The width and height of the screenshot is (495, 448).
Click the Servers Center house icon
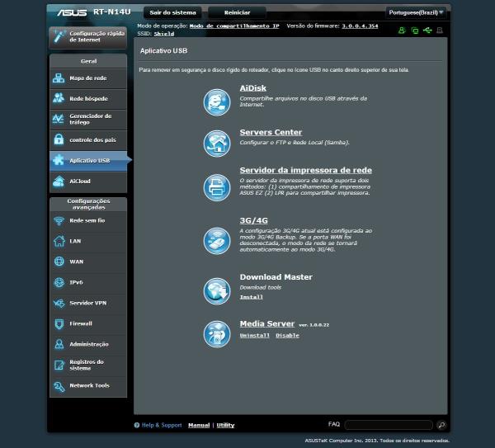(216, 144)
